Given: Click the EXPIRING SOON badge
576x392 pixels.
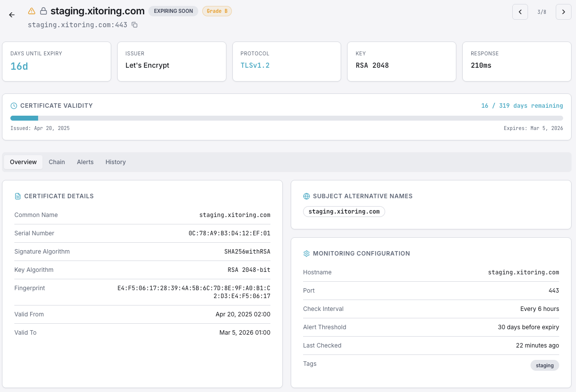Looking at the screenshot, I should tap(173, 10).
